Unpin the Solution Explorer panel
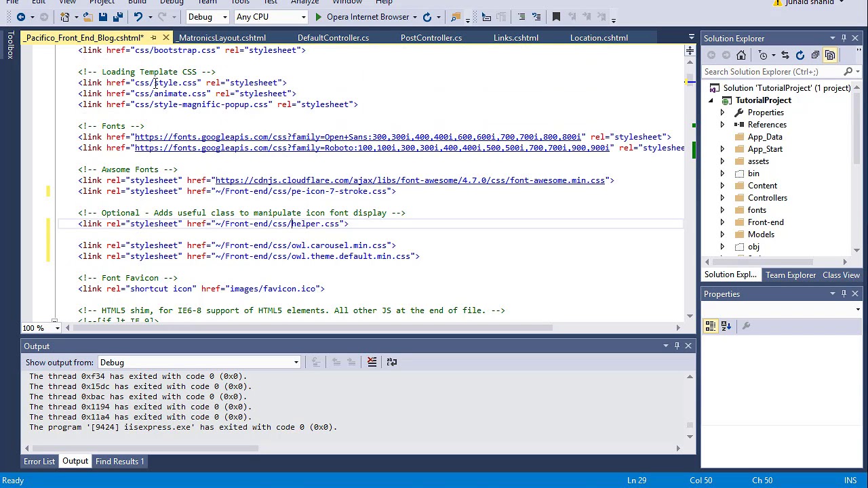Viewport: 868px width, 488px height. [843, 38]
